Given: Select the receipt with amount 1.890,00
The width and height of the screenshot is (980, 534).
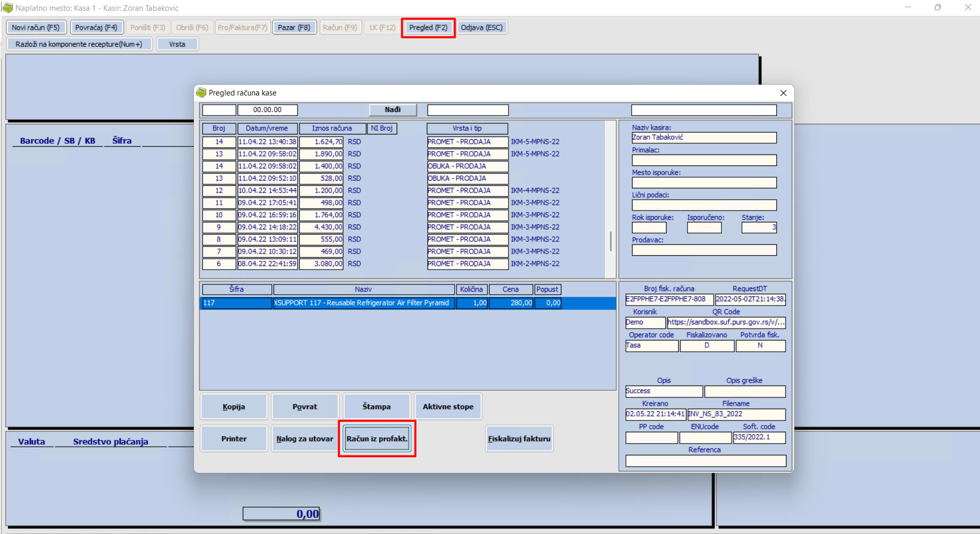Looking at the screenshot, I should [381, 154].
